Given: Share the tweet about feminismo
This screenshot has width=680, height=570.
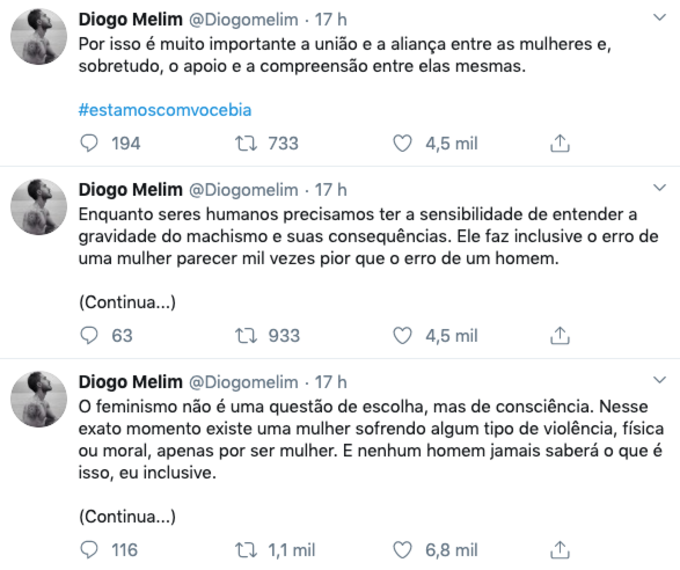Looking at the screenshot, I should 561,549.
